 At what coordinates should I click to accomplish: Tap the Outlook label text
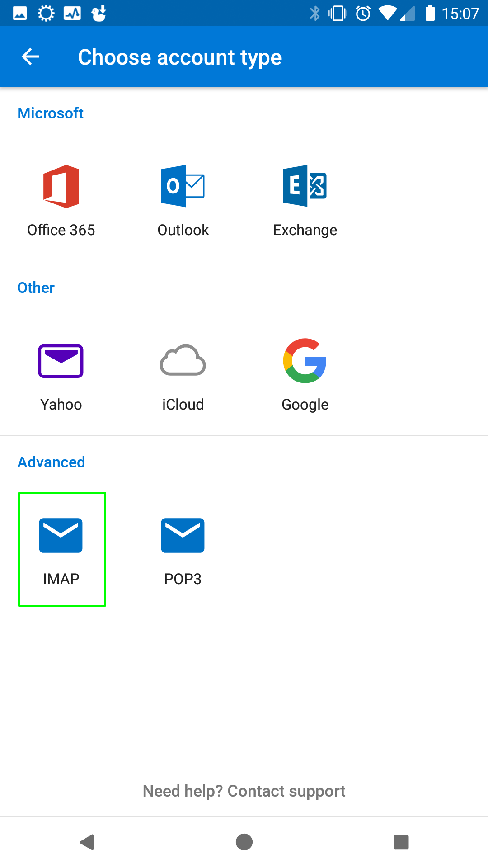pyautogui.click(x=183, y=230)
